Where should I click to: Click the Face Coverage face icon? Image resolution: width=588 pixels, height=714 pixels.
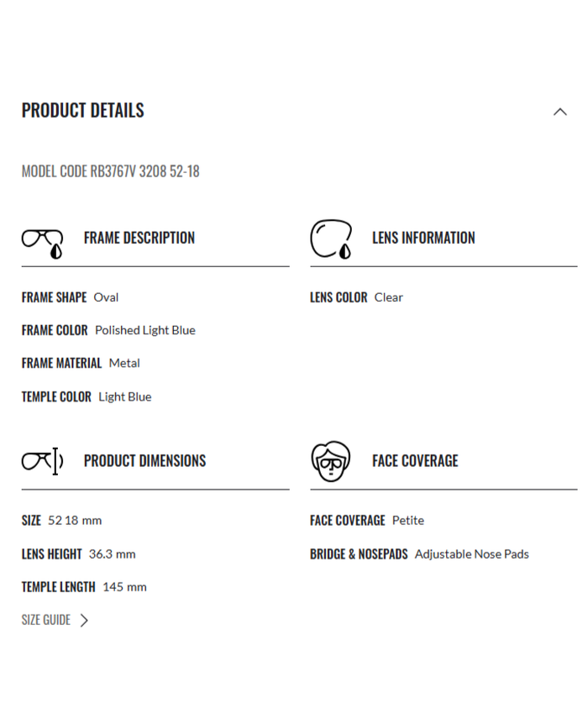(x=330, y=461)
